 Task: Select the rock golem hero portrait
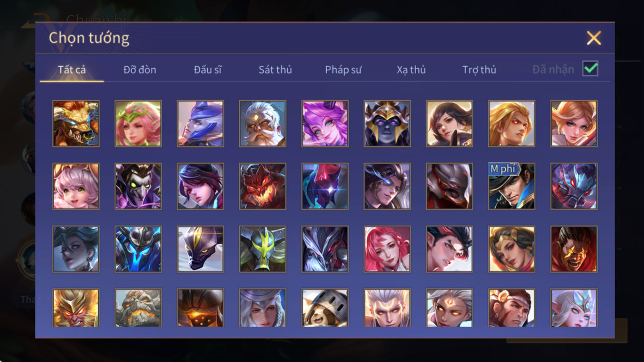(138, 307)
